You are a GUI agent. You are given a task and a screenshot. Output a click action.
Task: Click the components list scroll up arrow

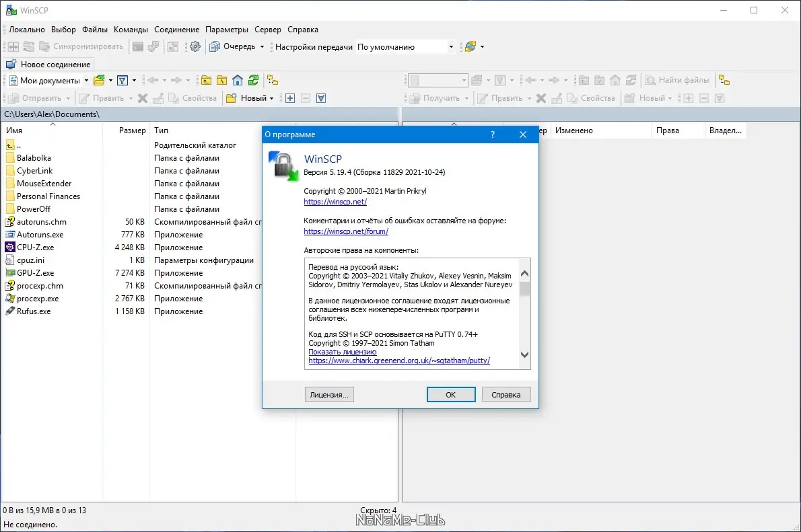click(524, 274)
